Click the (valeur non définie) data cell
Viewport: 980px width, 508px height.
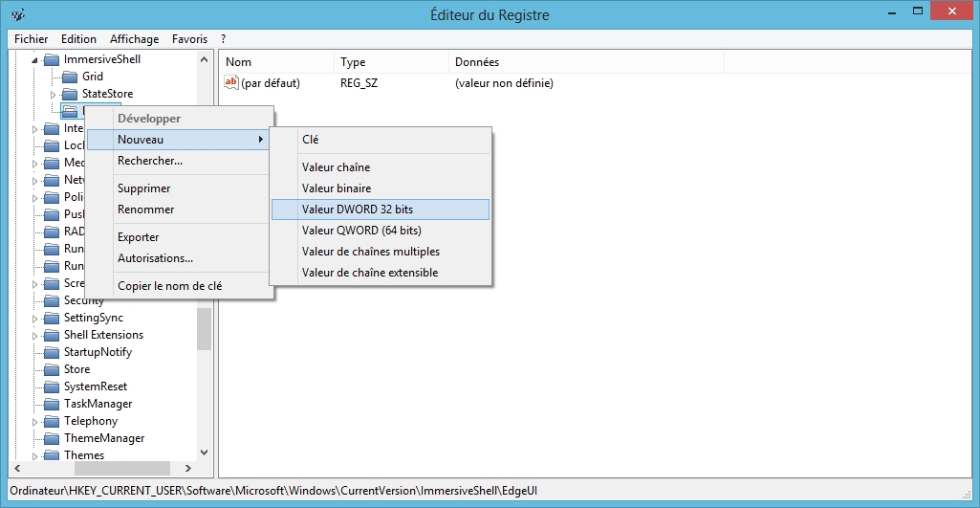click(504, 82)
